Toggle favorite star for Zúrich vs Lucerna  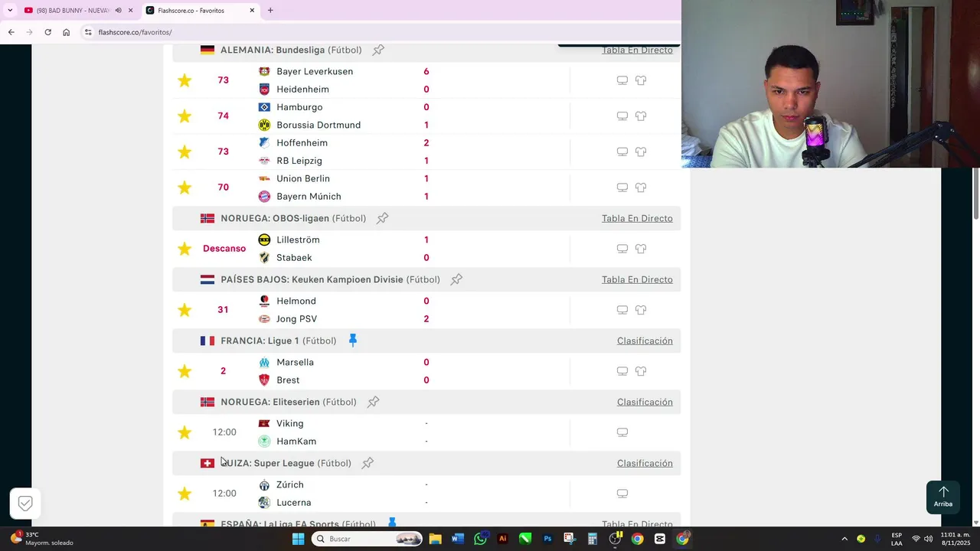[185, 494]
